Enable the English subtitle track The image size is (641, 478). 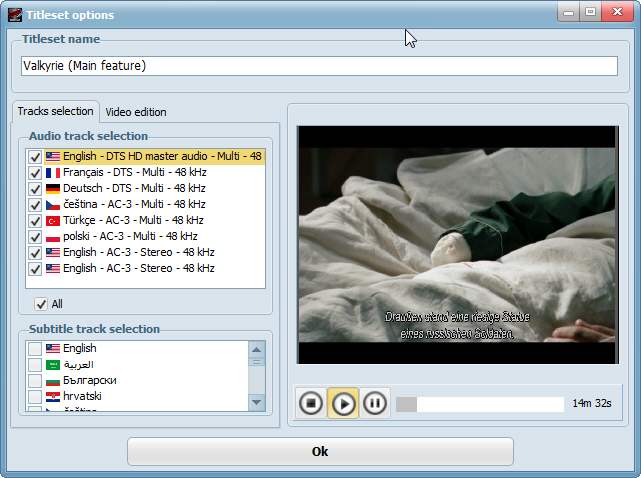coord(35,349)
